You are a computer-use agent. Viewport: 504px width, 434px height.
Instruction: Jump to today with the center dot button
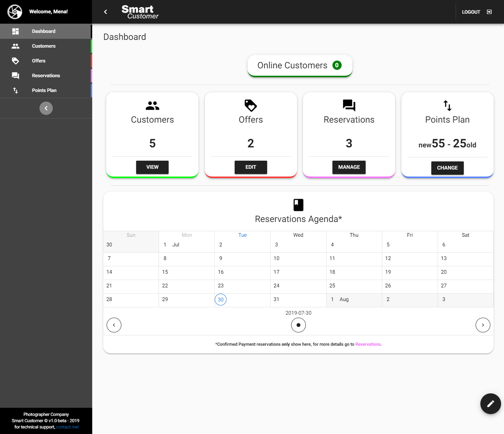tap(298, 325)
